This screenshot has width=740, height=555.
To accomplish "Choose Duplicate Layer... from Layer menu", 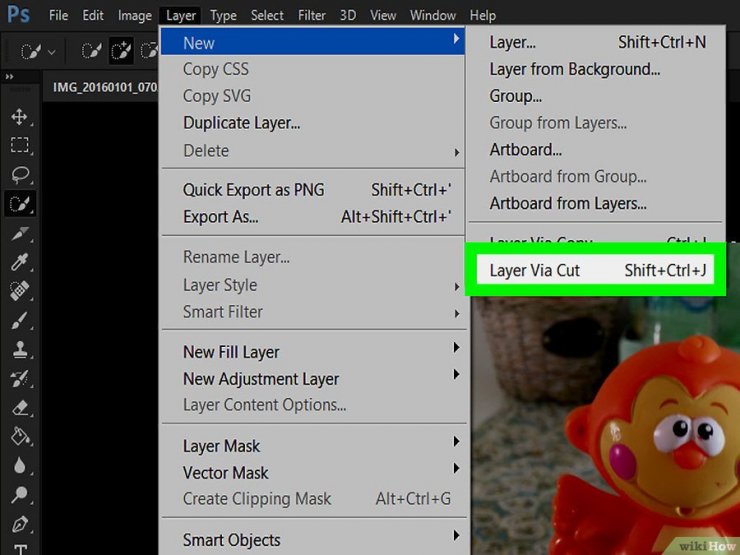I will (x=241, y=123).
